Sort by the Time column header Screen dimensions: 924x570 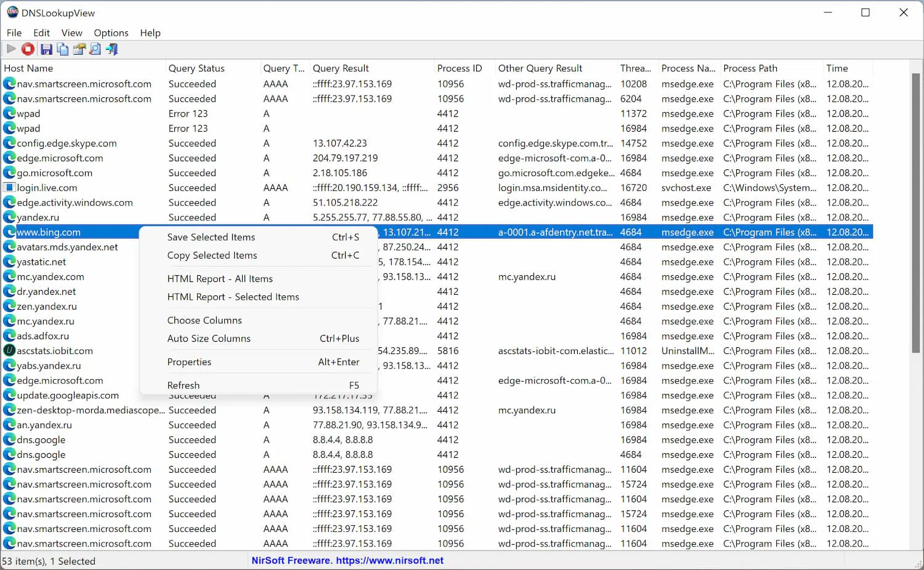point(848,68)
